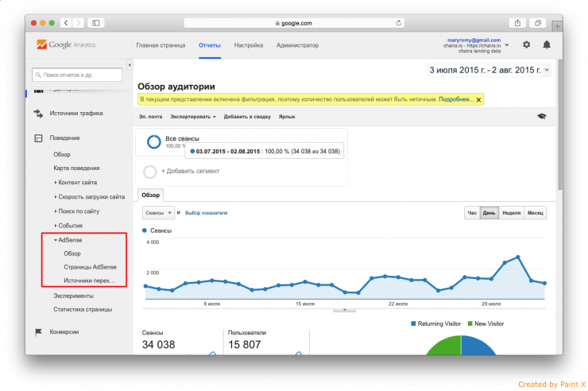Switch chart granularity to "Месяц"

[536, 213]
